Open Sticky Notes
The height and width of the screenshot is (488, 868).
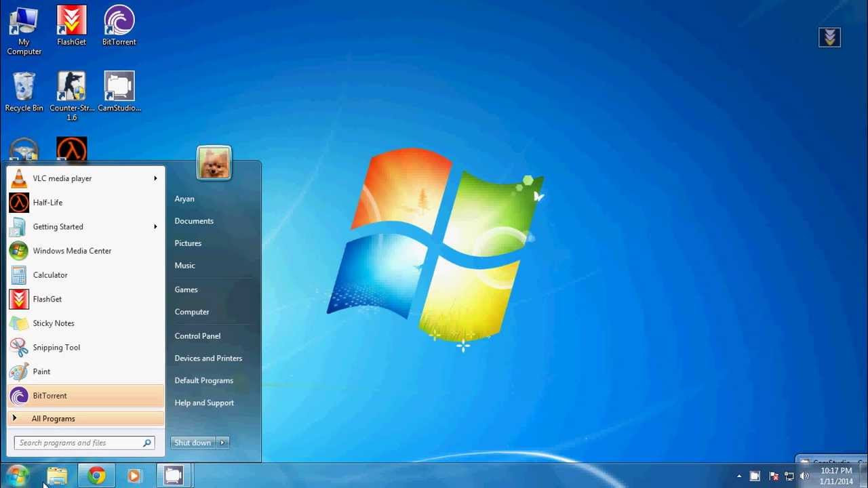(x=85, y=323)
